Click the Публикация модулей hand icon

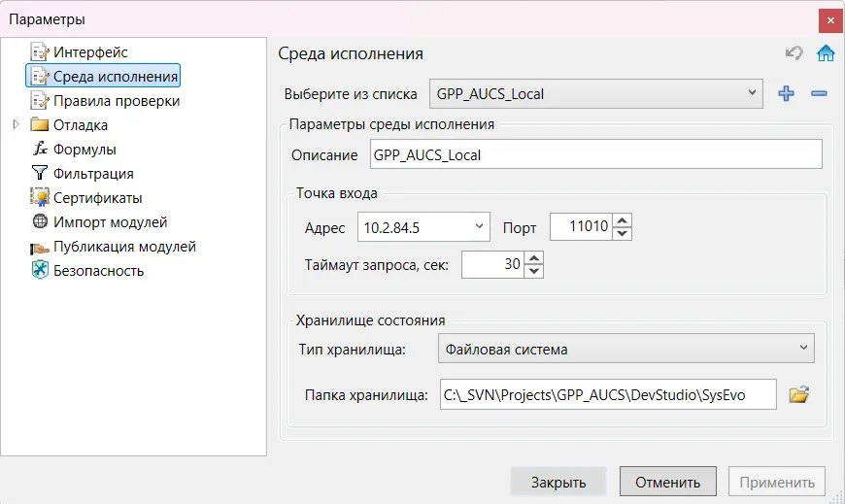(x=40, y=248)
